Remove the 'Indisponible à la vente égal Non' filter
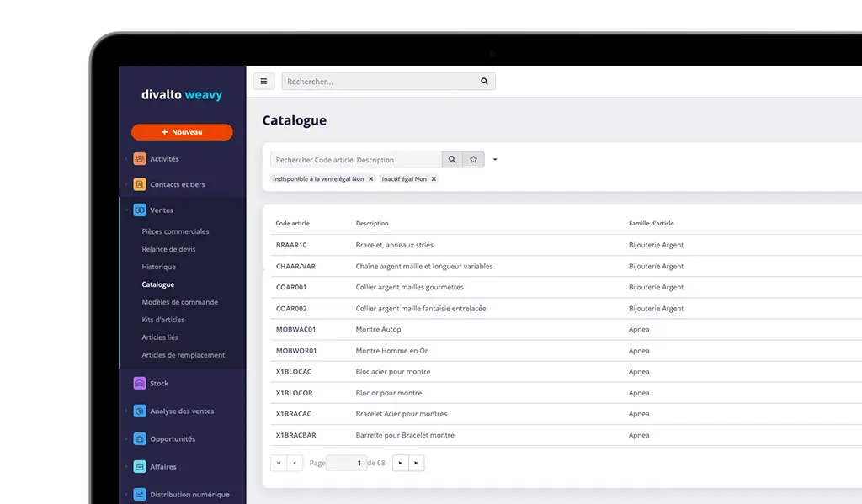The height and width of the screenshot is (504, 862). (371, 179)
